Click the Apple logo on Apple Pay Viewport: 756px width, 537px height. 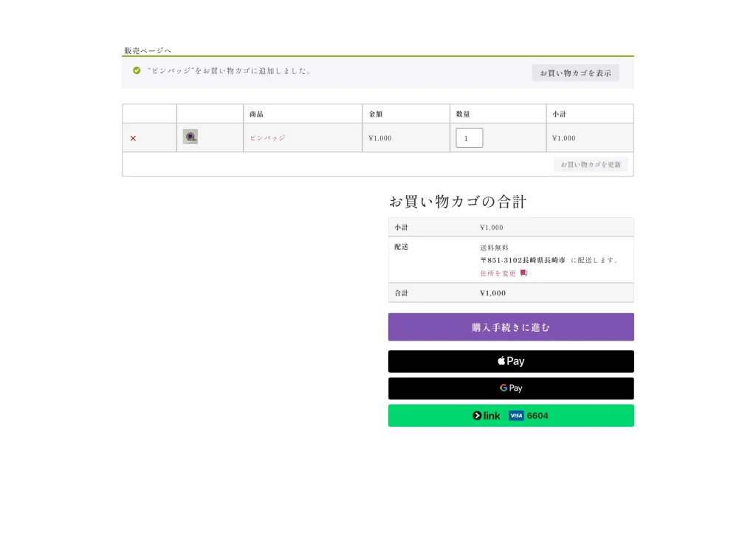tap(501, 361)
